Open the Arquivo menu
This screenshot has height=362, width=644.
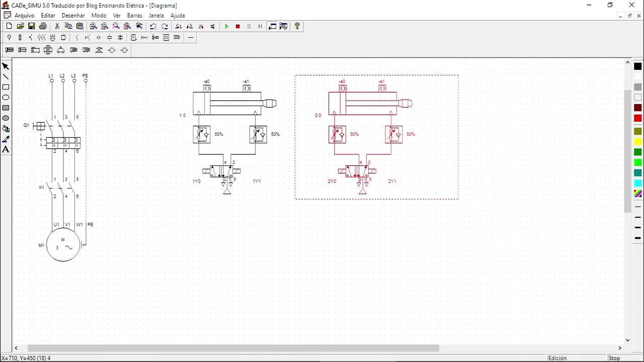25,16
